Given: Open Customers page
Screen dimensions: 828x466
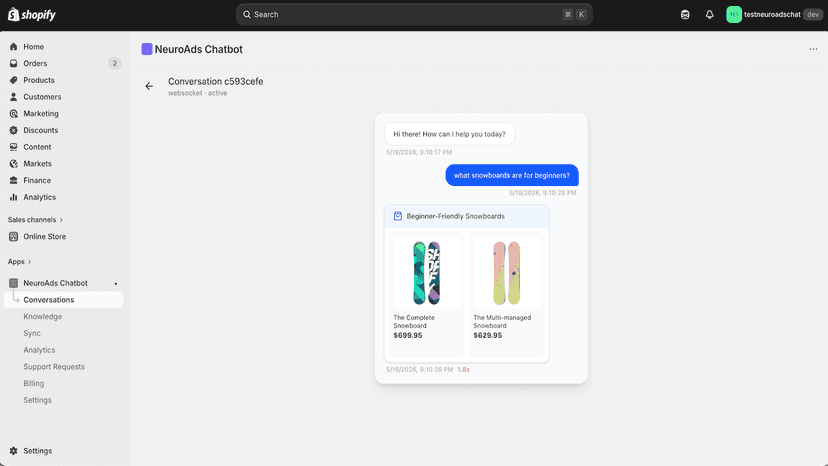Looking at the screenshot, I should point(42,97).
